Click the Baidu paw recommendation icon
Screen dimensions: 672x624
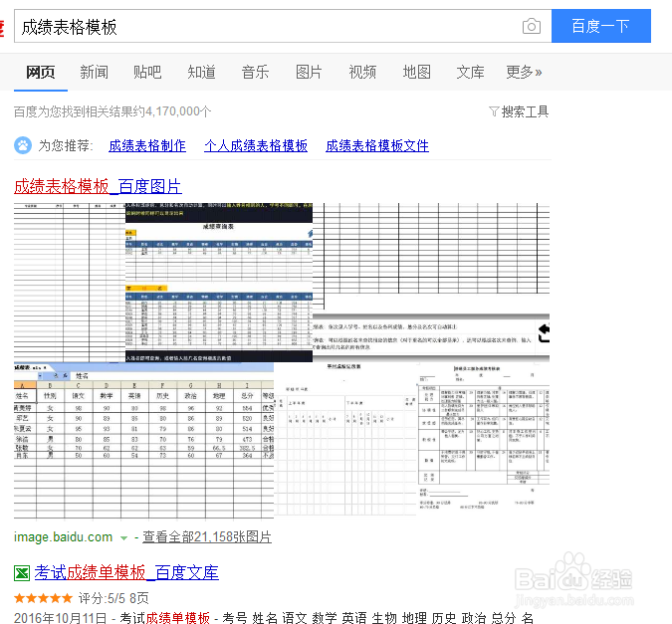click(23, 145)
